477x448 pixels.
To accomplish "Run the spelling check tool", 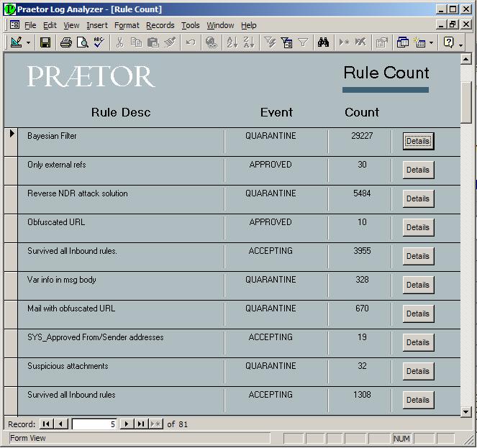I will click(x=99, y=42).
